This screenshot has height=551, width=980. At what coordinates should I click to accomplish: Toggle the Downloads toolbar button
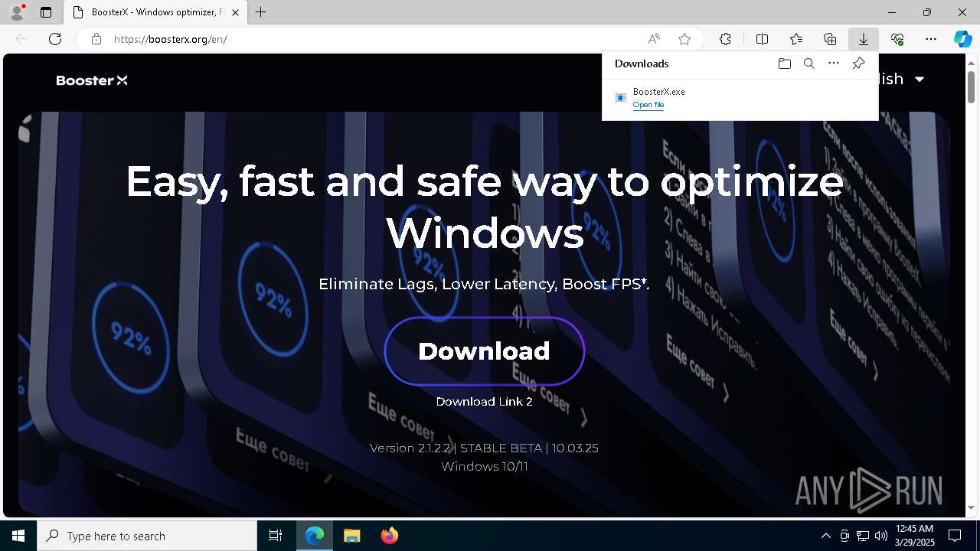tap(864, 39)
